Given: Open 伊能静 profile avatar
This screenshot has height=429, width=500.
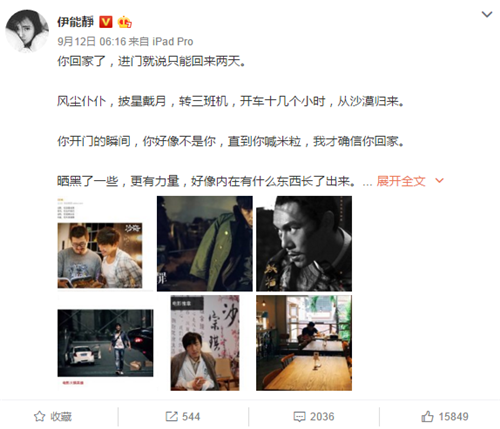Looking at the screenshot, I should (27, 31).
